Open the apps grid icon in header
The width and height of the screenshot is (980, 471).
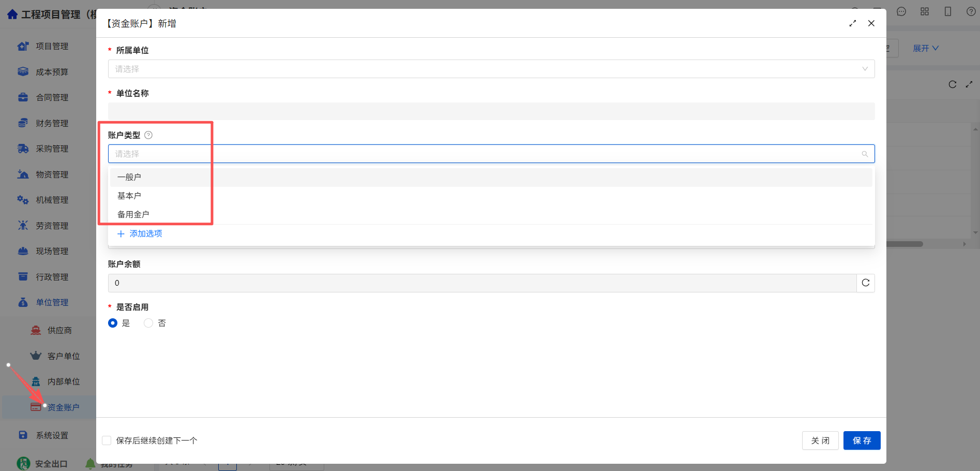[x=925, y=11]
